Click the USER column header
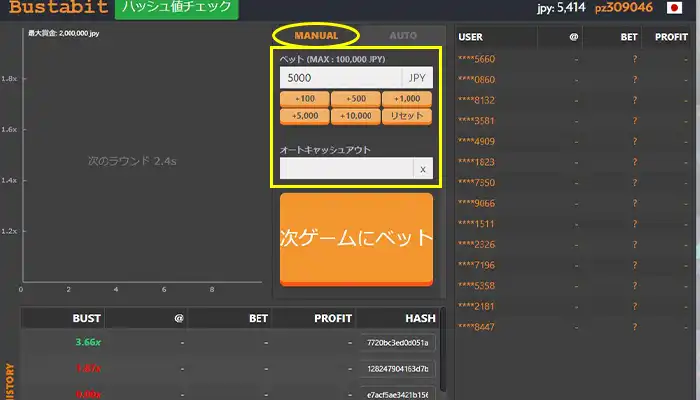700x400 pixels. click(x=471, y=37)
